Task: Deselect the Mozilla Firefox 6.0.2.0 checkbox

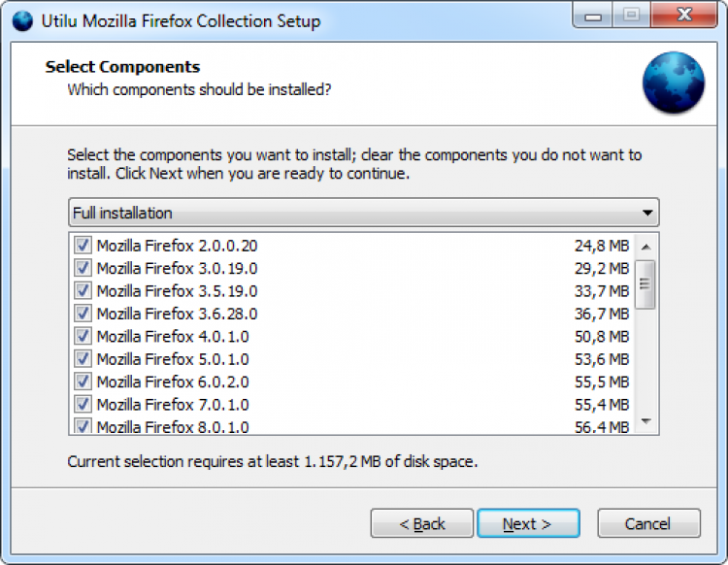Action: [x=83, y=382]
